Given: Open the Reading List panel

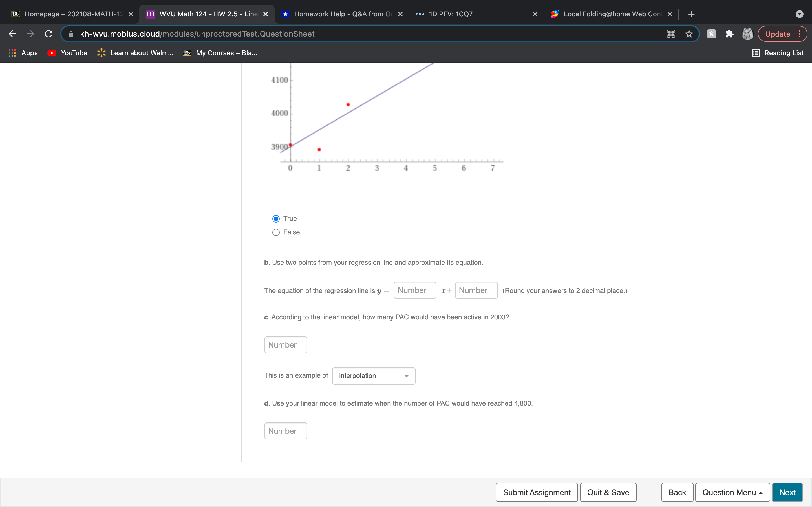Looking at the screenshot, I should (x=778, y=53).
